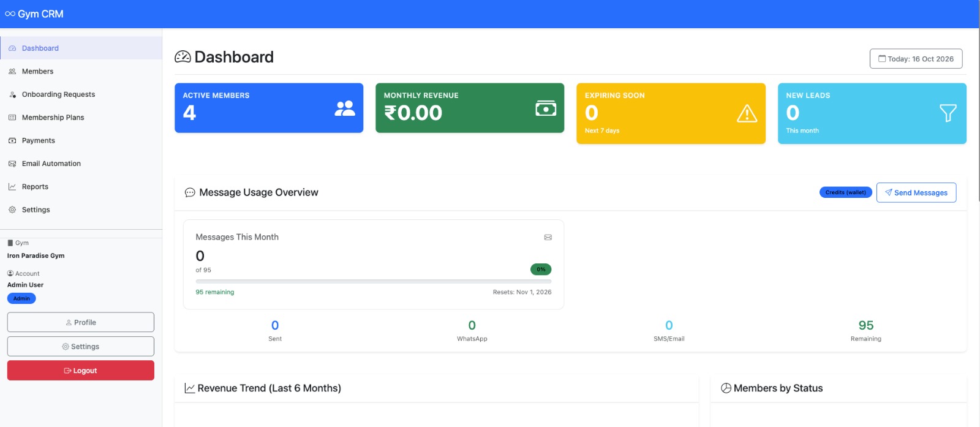This screenshot has width=980, height=427.
Task: Click the WhatsApp message count label
Action: 472,339
